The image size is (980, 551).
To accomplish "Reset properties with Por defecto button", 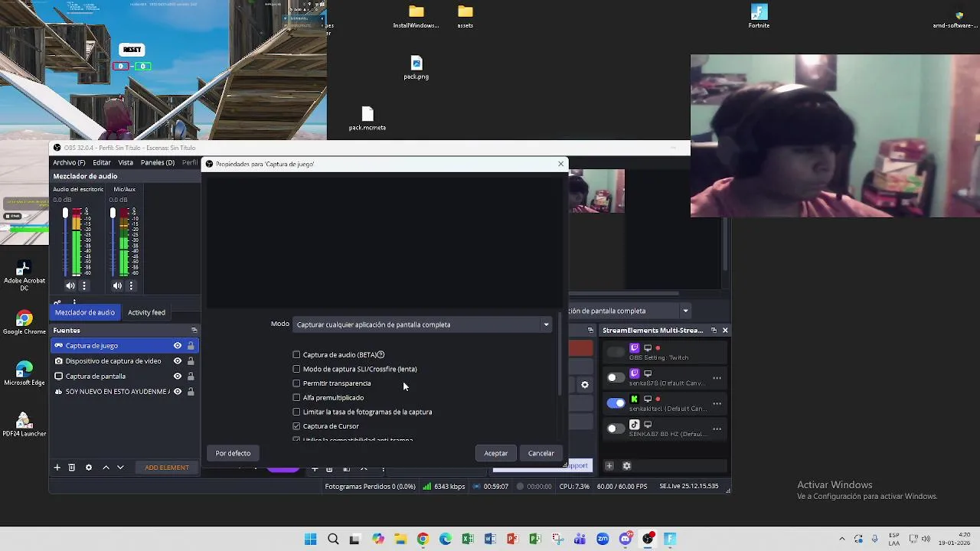I will (233, 453).
